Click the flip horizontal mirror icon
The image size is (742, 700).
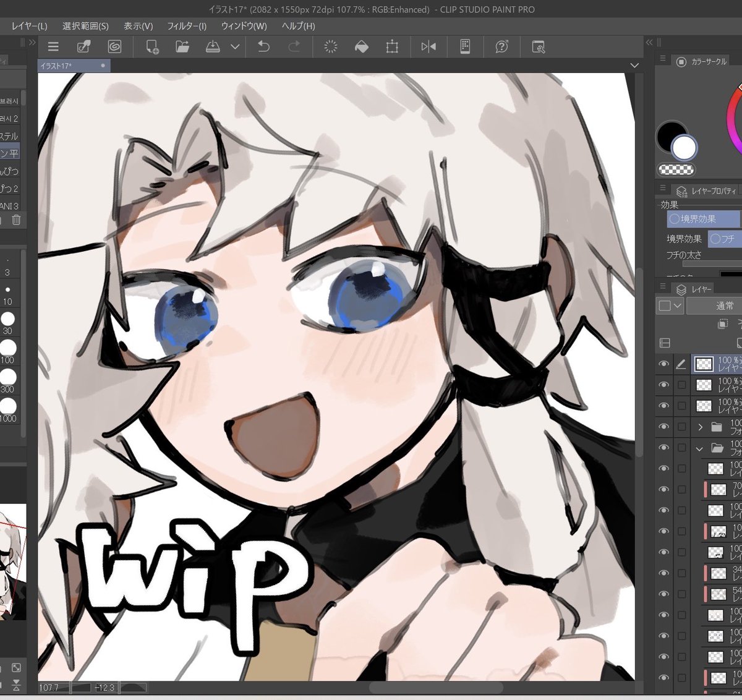[429, 47]
